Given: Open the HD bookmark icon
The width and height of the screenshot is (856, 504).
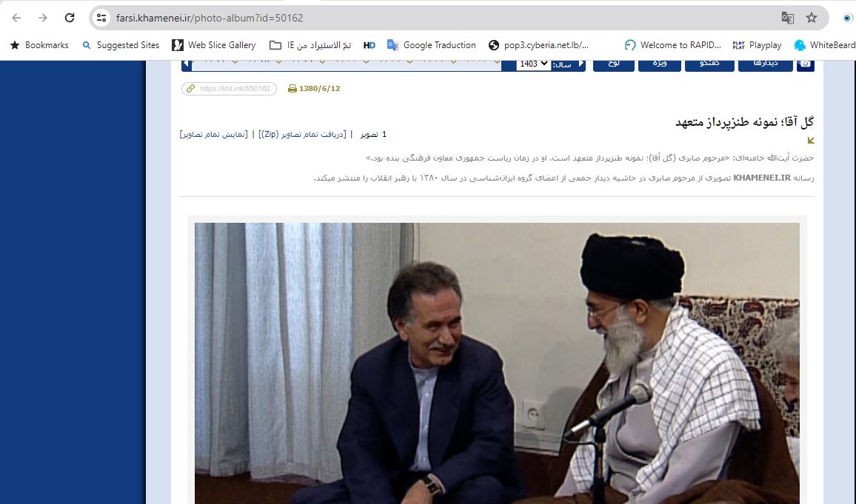Looking at the screenshot, I should point(369,45).
